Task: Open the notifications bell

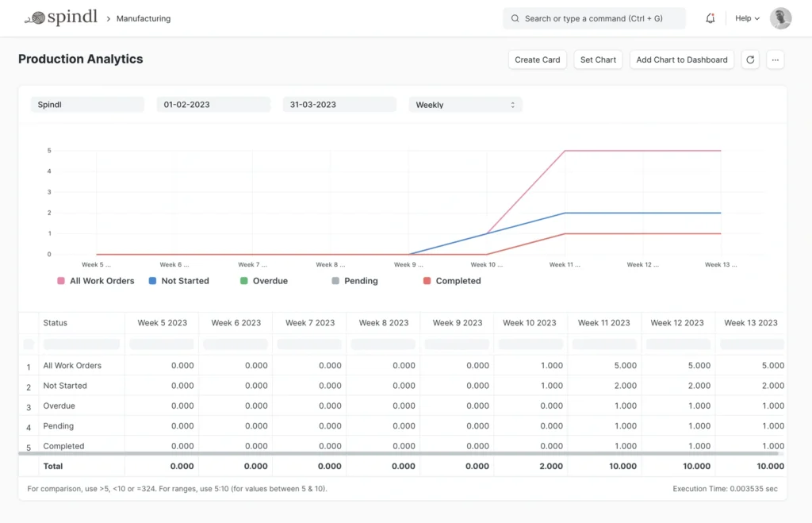Action: (x=710, y=18)
